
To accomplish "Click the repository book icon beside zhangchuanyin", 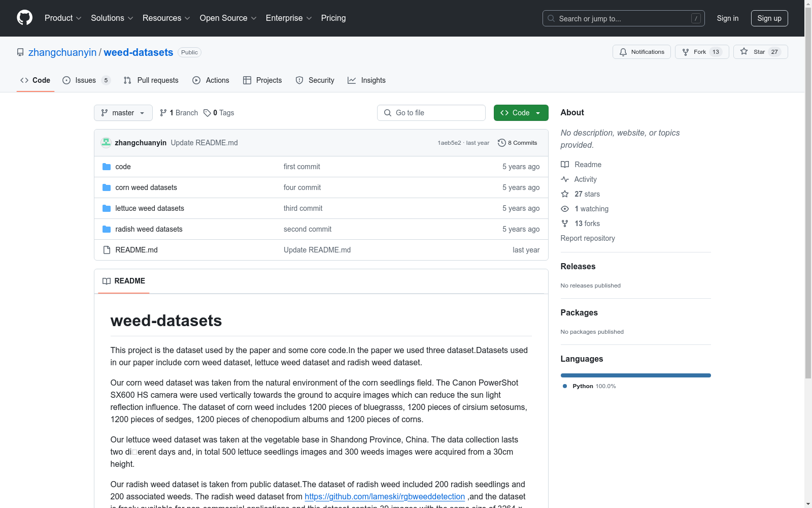I will [20, 52].
